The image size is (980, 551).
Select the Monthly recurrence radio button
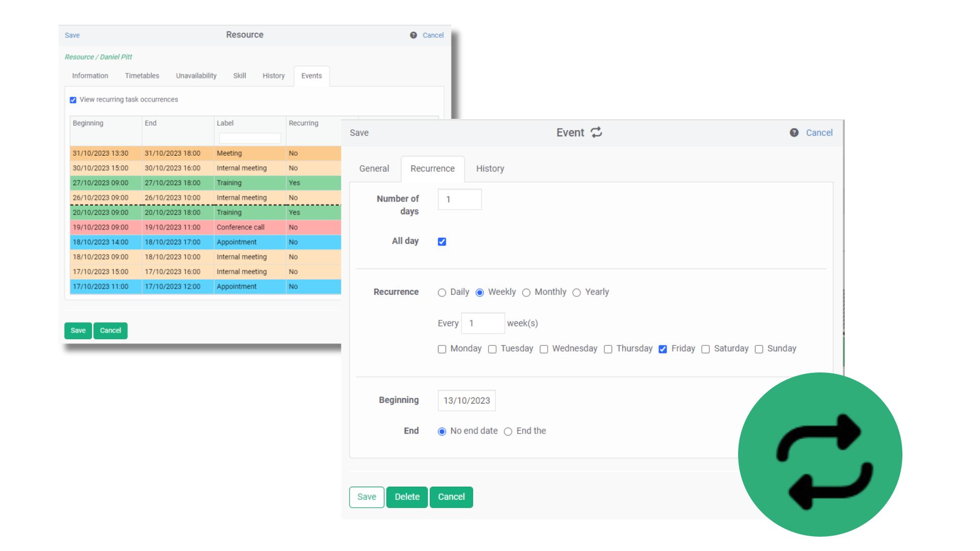coord(526,292)
